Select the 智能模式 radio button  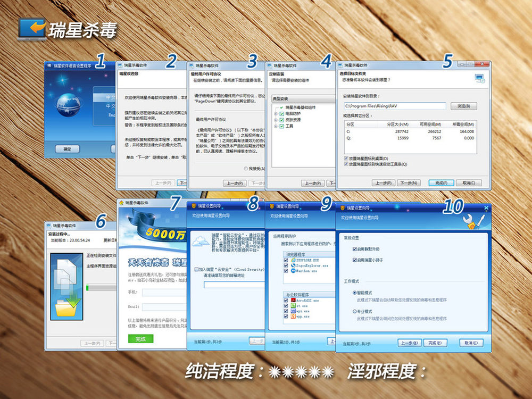(354, 293)
